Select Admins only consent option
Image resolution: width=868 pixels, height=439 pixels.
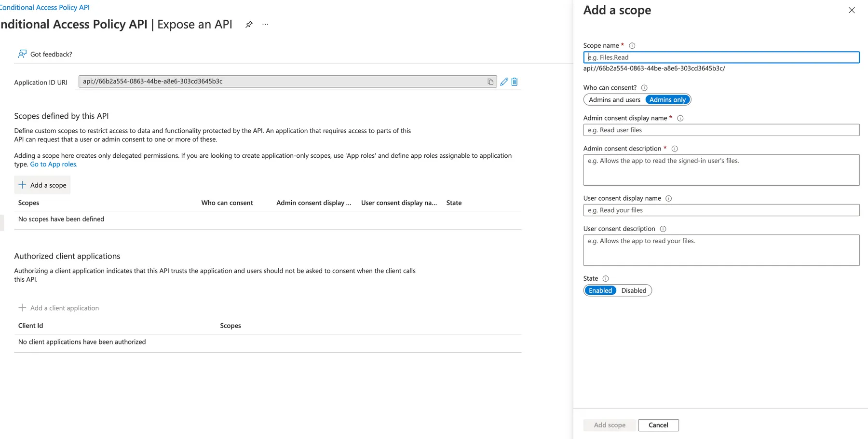tap(667, 100)
